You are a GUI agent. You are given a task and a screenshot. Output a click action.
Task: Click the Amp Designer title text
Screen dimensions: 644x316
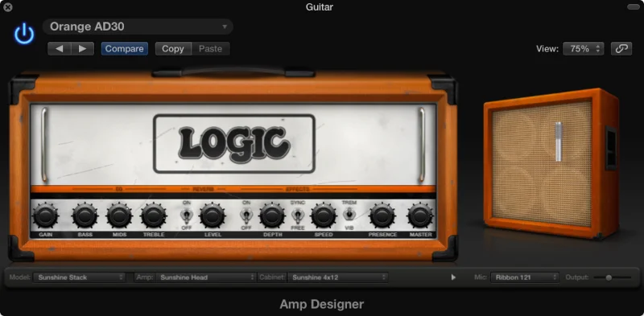(x=321, y=305)
